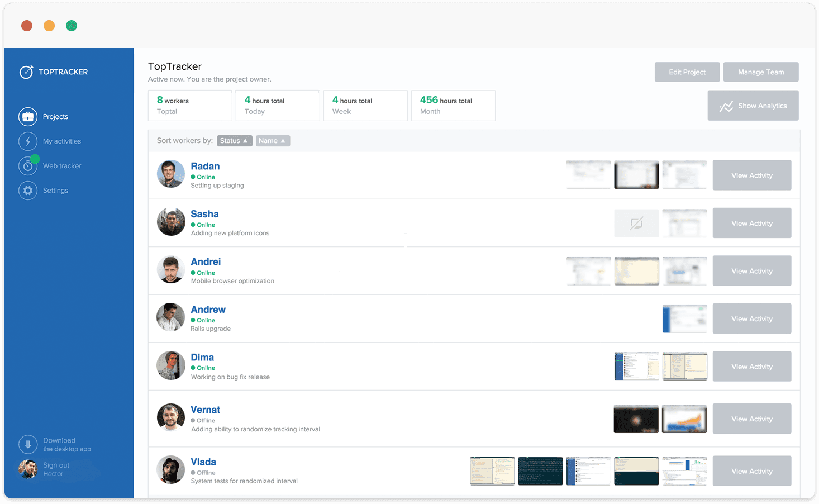View Radan's activity

point(752,175)
